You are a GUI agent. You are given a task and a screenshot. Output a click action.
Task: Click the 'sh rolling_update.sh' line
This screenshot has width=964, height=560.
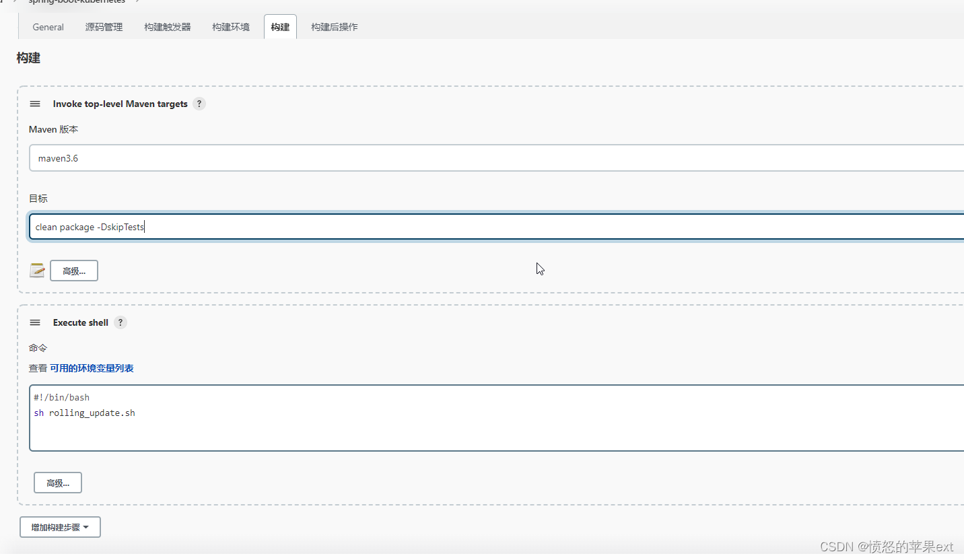click(85, 413)
